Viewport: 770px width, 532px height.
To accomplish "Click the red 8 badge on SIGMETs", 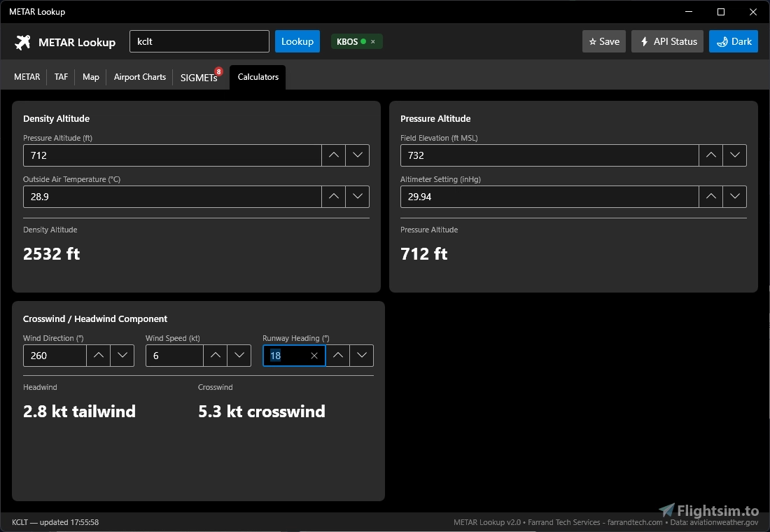I will pyautogui.click(x=218, y=71).
